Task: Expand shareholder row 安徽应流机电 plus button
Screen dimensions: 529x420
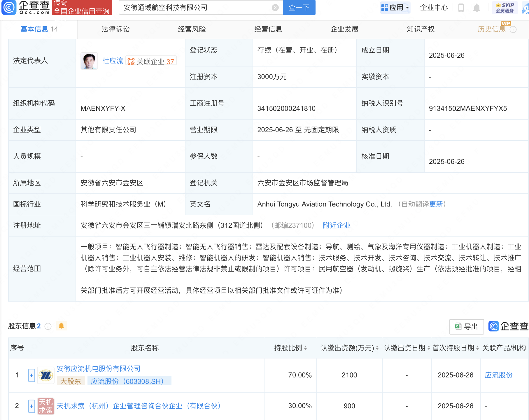Action: (31, 375)
